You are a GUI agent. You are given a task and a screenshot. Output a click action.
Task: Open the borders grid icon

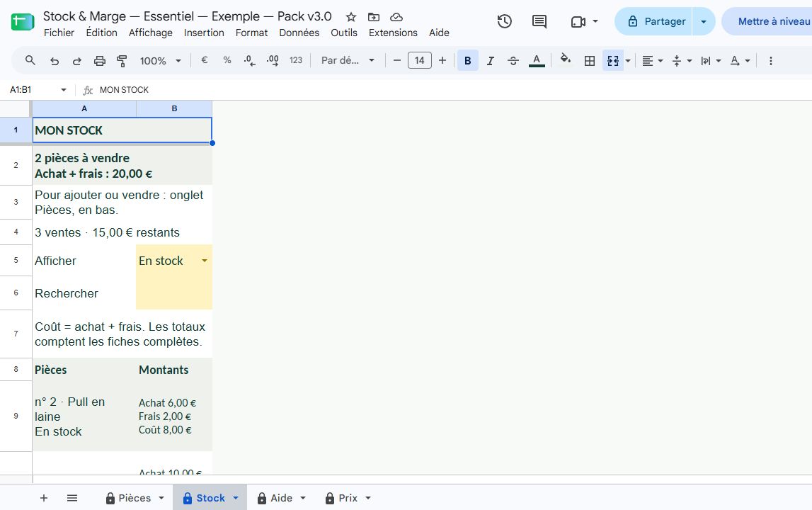tap(589, 61)
